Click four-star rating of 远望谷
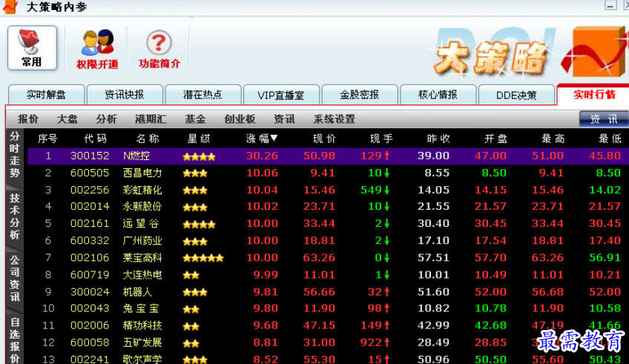 199,225
